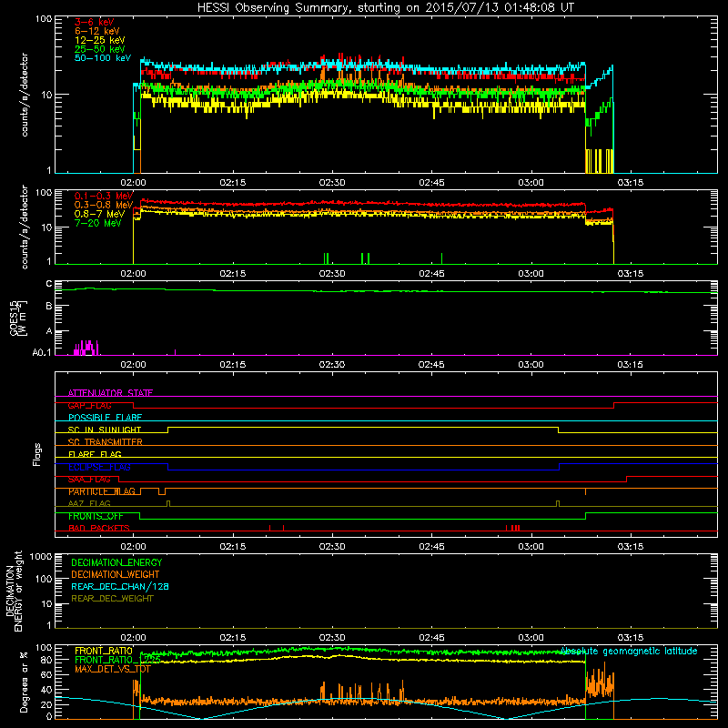Select the SAA_FLAG label
The image size is (728, 728).
pyautogui.click(x=89, y=480)
